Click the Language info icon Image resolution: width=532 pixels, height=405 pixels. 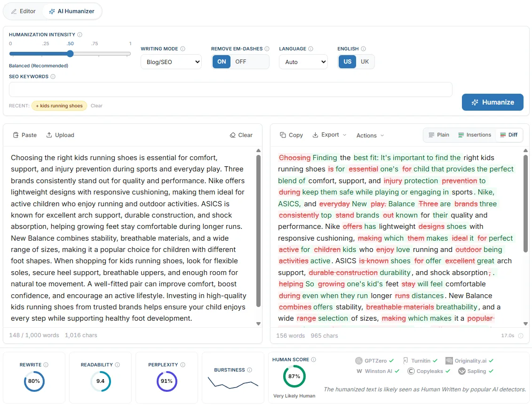[x=311, y=49]
